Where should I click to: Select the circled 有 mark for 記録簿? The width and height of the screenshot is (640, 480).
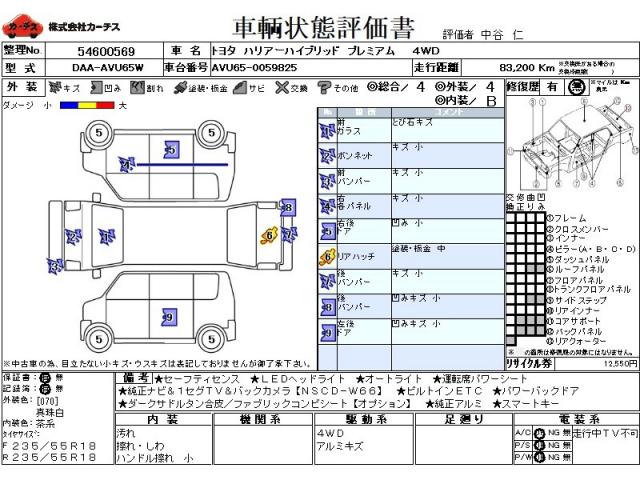tap(44, 389)
